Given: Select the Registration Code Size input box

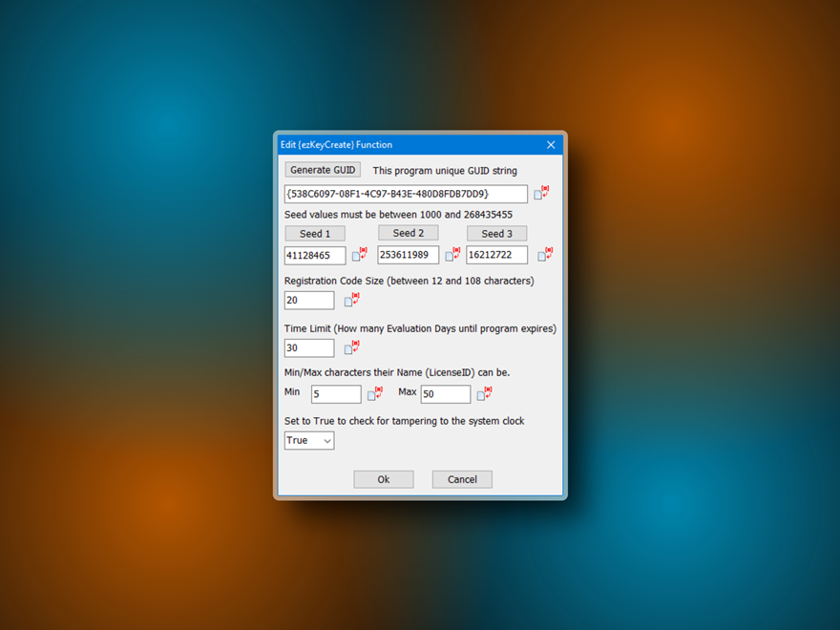Looking at the screenshot, I should 309,300.
